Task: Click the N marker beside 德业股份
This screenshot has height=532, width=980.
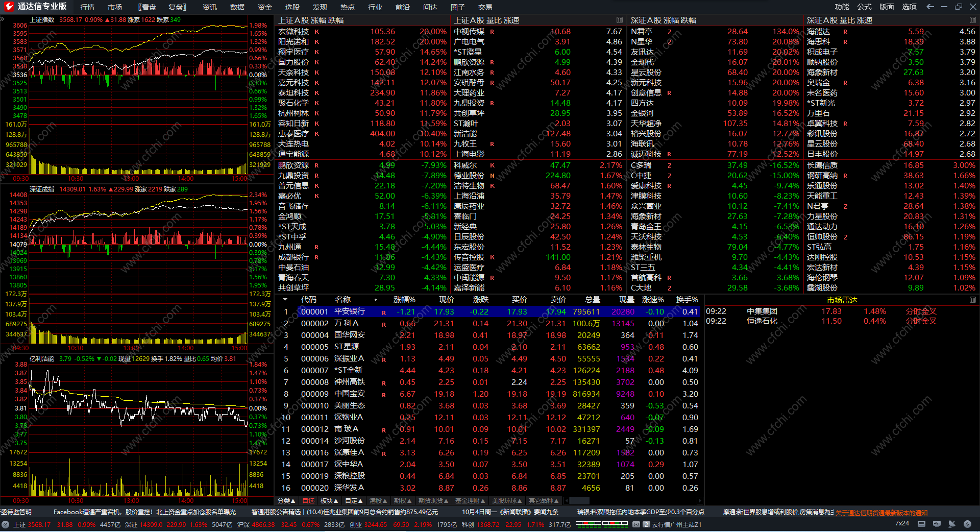Action: [x=492, y=176]
